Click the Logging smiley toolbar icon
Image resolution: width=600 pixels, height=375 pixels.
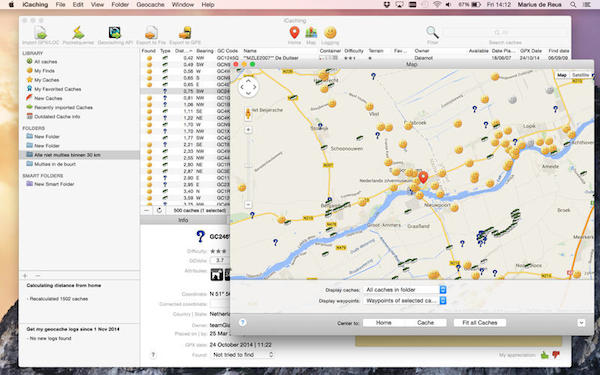[330, 33]
